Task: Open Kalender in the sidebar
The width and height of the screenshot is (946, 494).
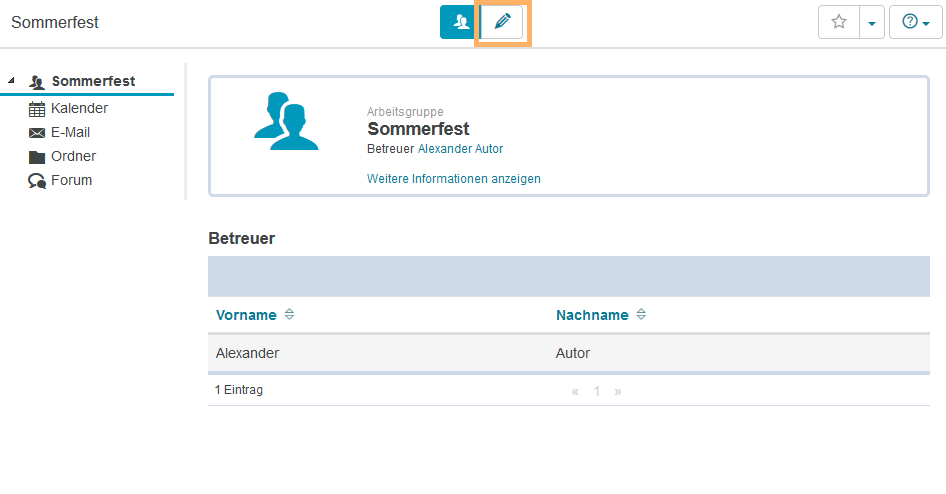Action: coord(79,108)
